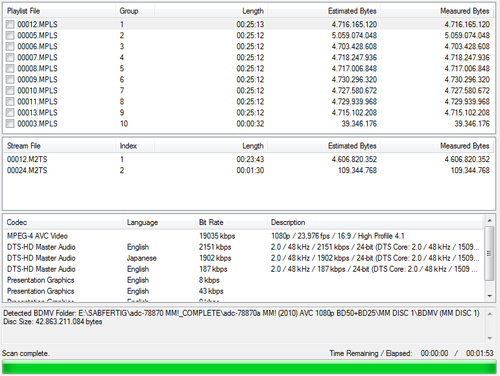Click playlist Measured Bytes column header
This screenshot has width=500, height=376.
437,11
